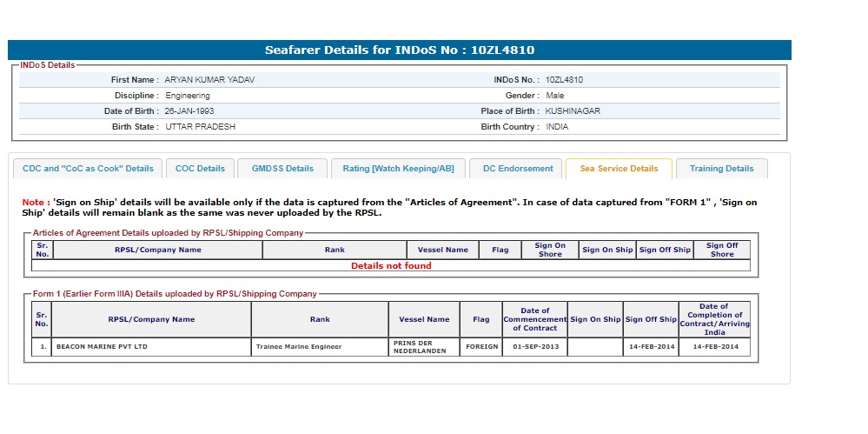Click the 01-SEP-2013 commencement date cell
868x434 pixels.
534,347
